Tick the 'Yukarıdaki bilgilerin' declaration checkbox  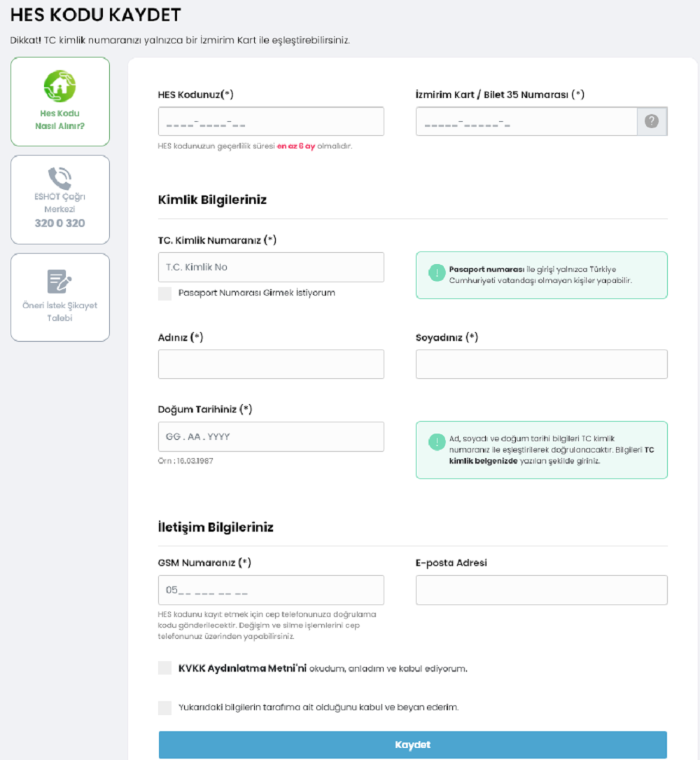(x=165, y=707)
